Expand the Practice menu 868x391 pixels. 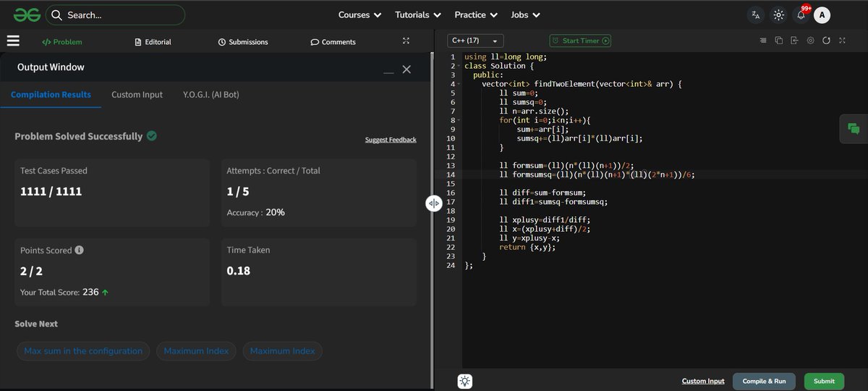click(x=475, y=14)
